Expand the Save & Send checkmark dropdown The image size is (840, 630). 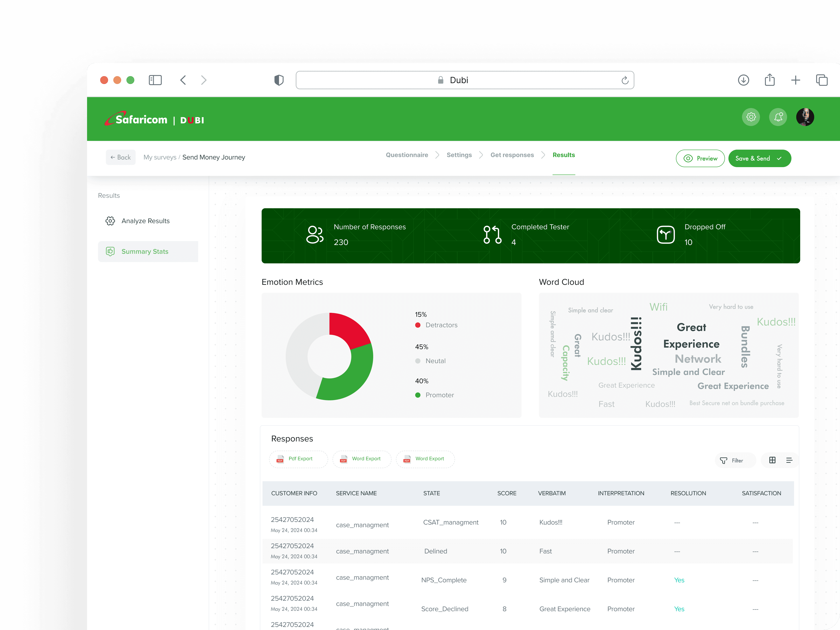tap(779, 158)
